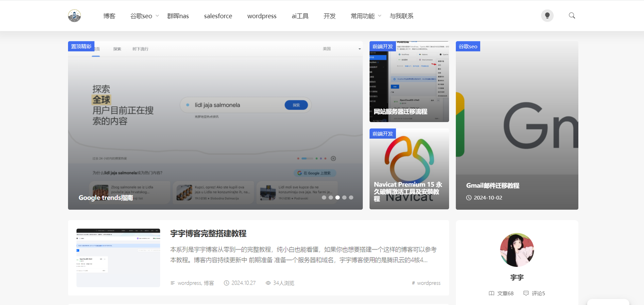Open the Gmail邮件迁移教程 article title
Screen dimensions: 644x305
(x=493, y=185)
